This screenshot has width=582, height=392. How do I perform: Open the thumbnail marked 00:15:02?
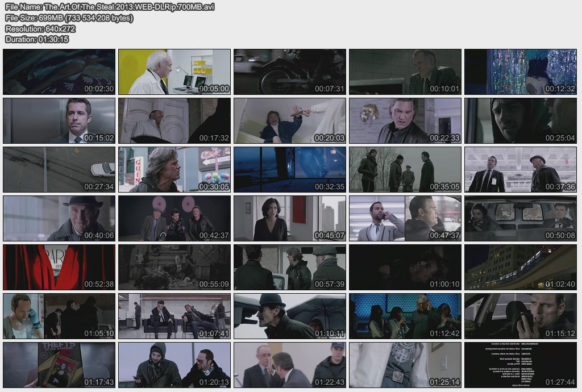coord(59,120)
